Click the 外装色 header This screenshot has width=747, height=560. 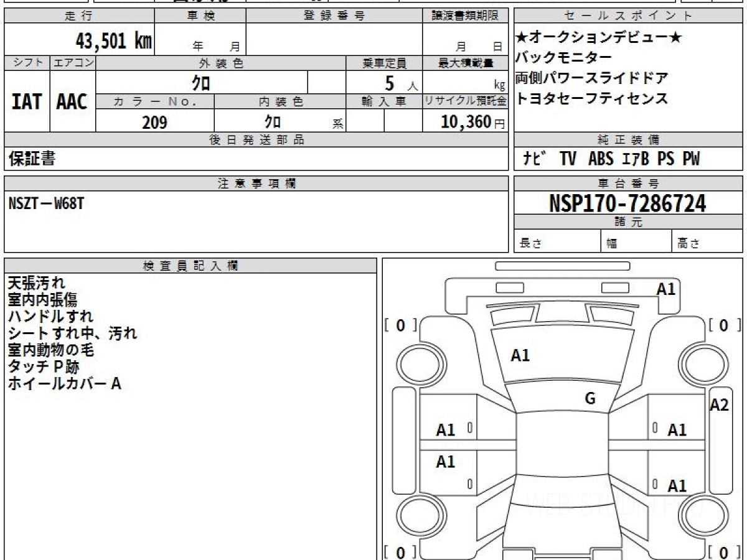221,63
